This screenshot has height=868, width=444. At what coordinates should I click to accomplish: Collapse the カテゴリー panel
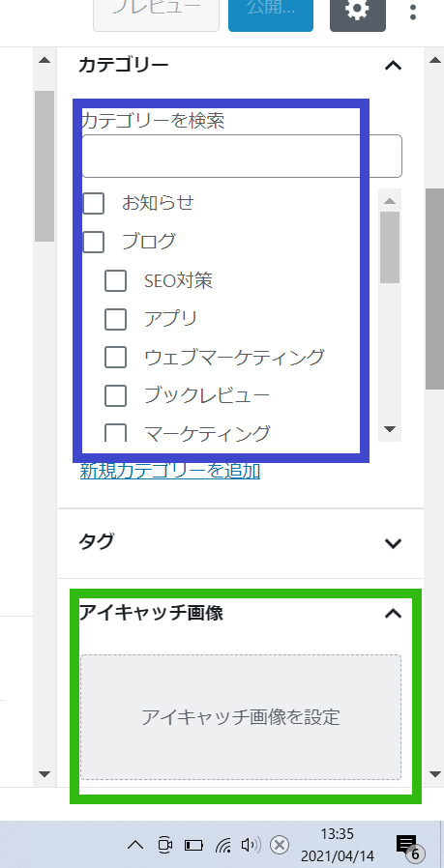pyautogui.click(x=393, y=66)
